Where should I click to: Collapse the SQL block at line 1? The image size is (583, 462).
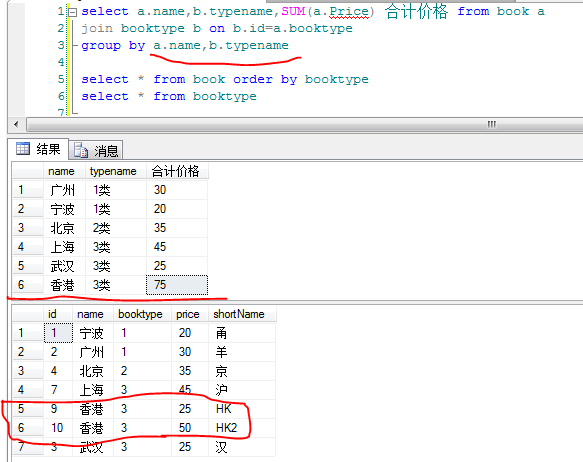coord(73,12)
